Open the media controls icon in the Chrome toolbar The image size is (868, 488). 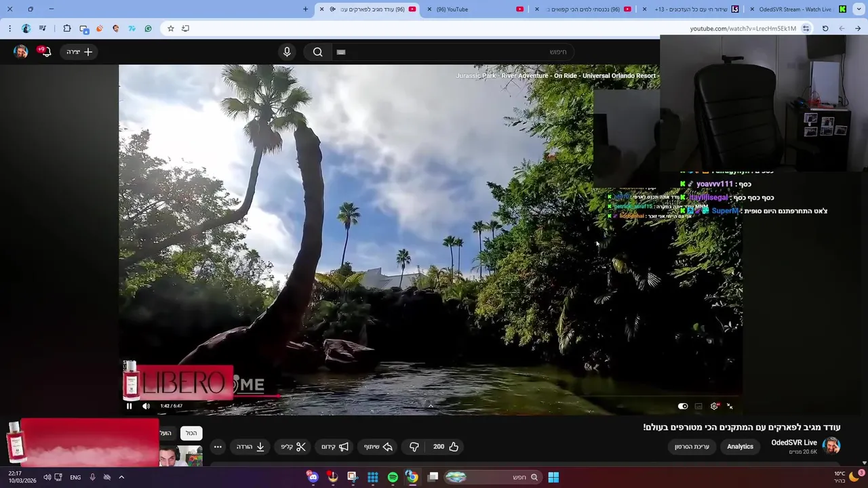click(43, 28)
